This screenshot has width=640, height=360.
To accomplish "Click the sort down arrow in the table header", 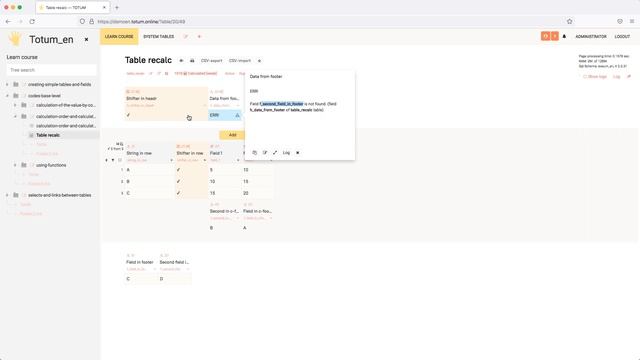I will point(113,160).
